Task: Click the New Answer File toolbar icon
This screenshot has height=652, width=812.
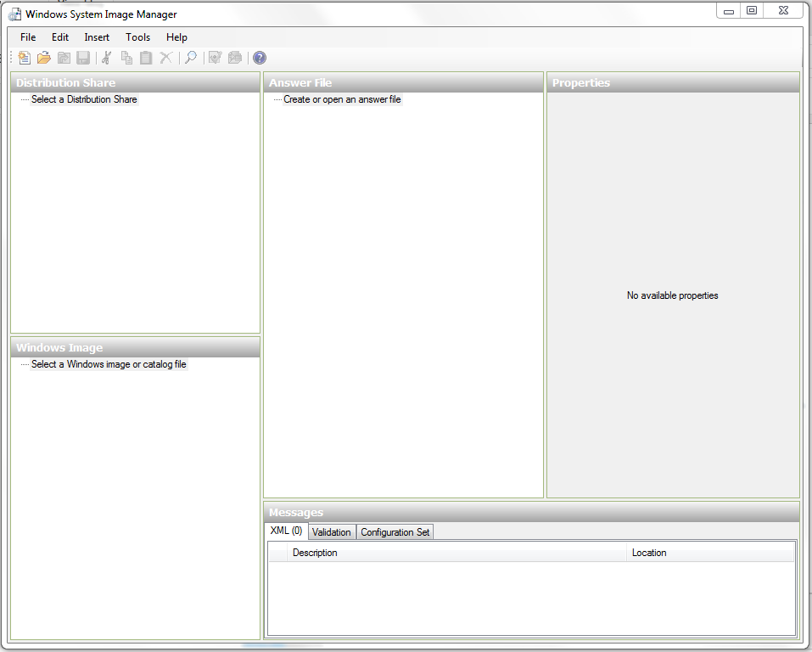Action: click(x=25, y=58)
